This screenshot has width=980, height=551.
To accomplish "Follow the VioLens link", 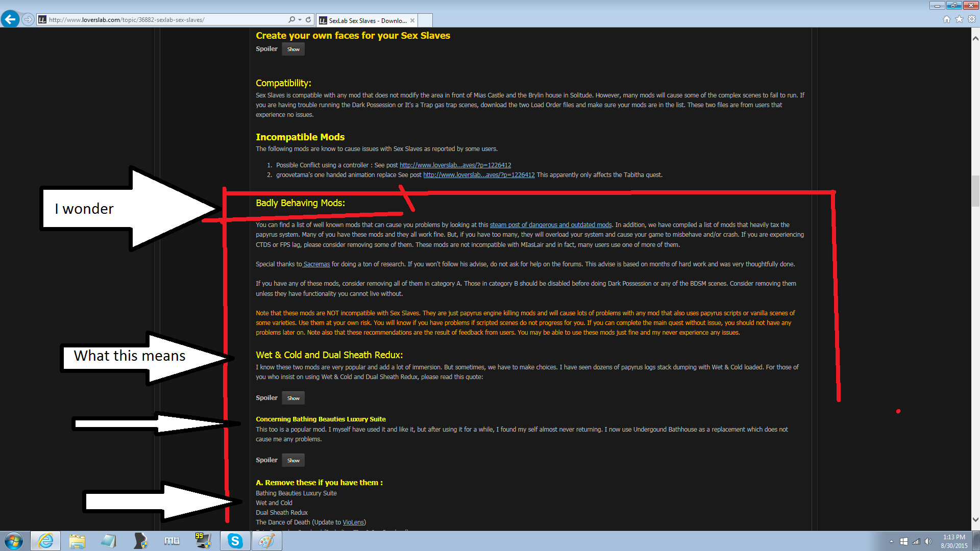I will 353,522.
